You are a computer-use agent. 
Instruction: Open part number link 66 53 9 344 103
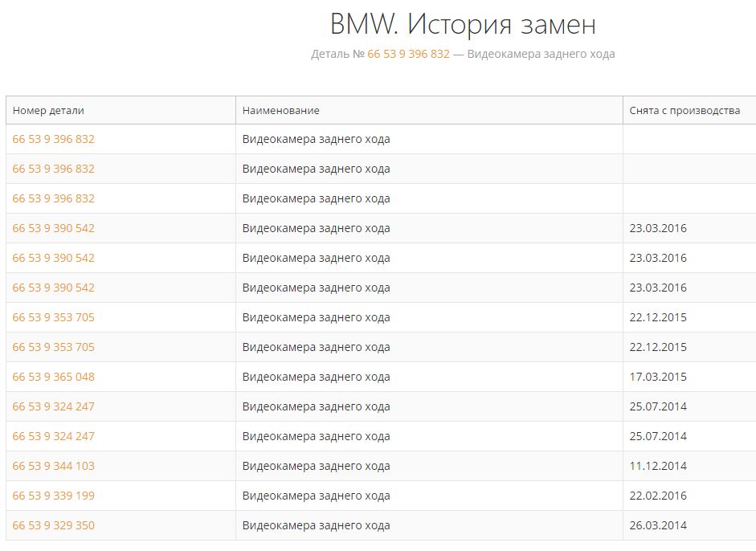point(54,466)
